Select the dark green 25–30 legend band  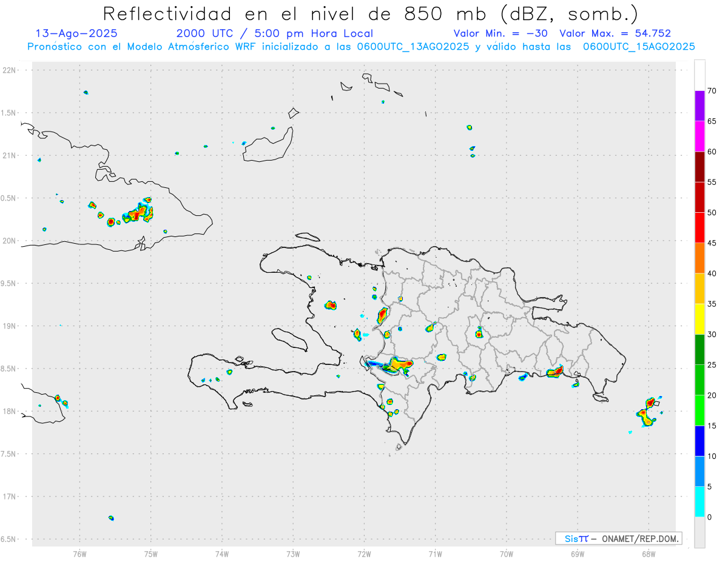[x=699, y=349]
